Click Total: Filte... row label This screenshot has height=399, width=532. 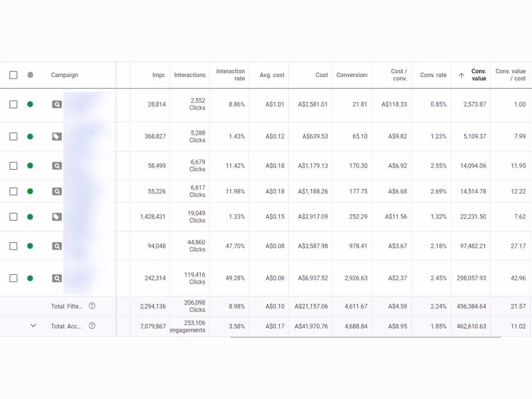pos(67,306)
